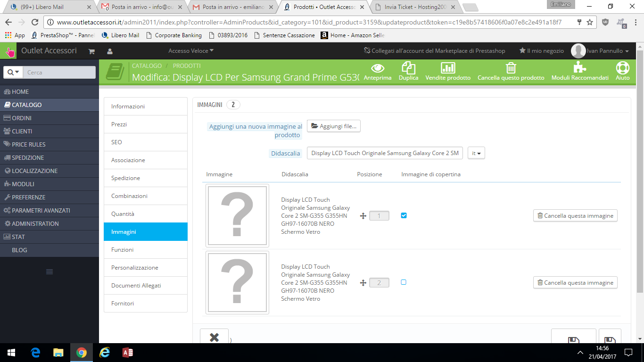
Task: Click the browser address bar URL
Action: [x=309, y=22]
